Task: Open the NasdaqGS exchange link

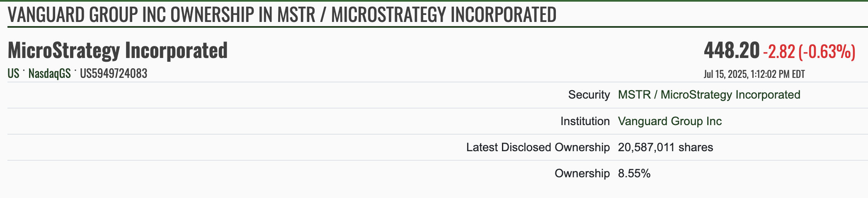Action: pyautogui.click(x=49, y=74)
